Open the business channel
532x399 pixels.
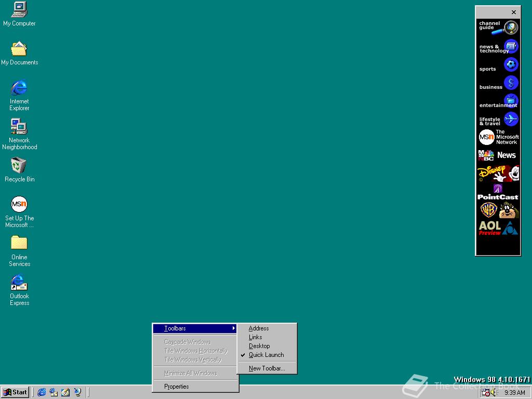point(498,83)
